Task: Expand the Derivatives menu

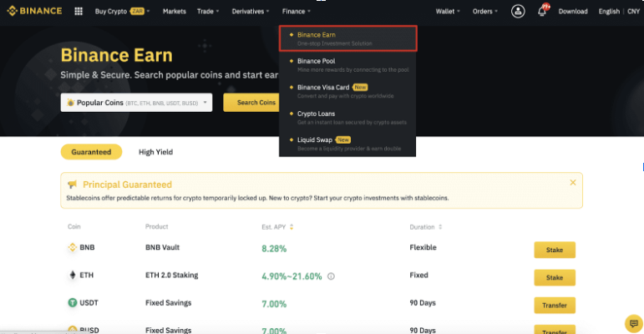Action: (x=251, y=11)
